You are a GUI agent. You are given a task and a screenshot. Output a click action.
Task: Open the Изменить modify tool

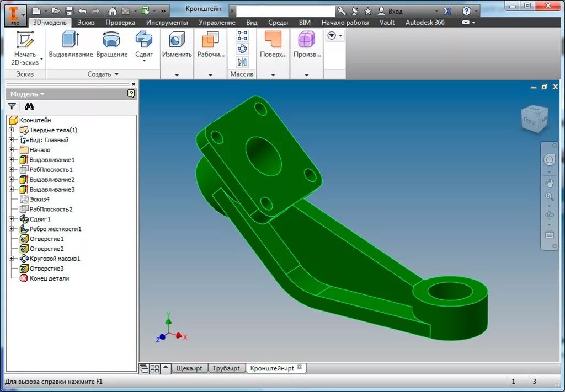[177, 44]
